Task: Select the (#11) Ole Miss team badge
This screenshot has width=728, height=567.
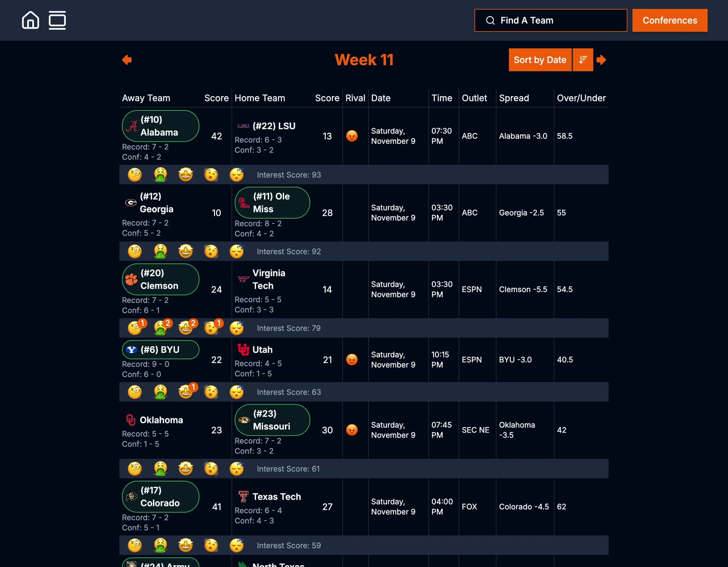Action: (x=272, y=203)
